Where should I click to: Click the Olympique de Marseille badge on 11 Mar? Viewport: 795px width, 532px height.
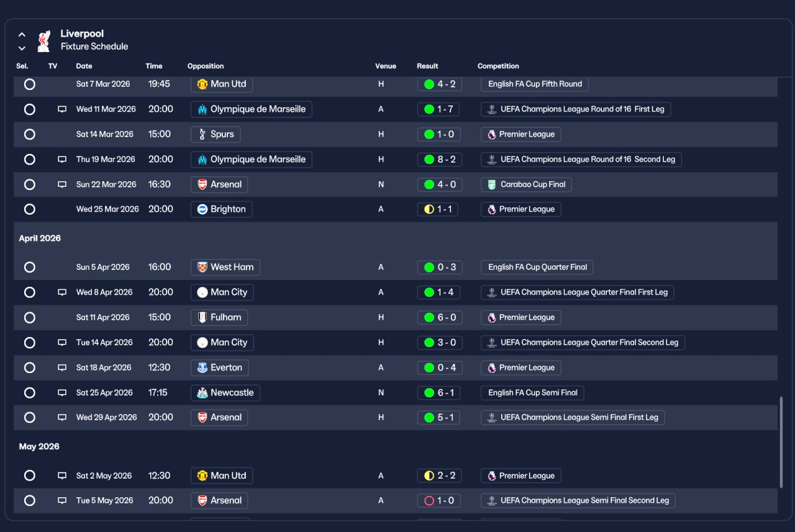click(x=202, y=109)
